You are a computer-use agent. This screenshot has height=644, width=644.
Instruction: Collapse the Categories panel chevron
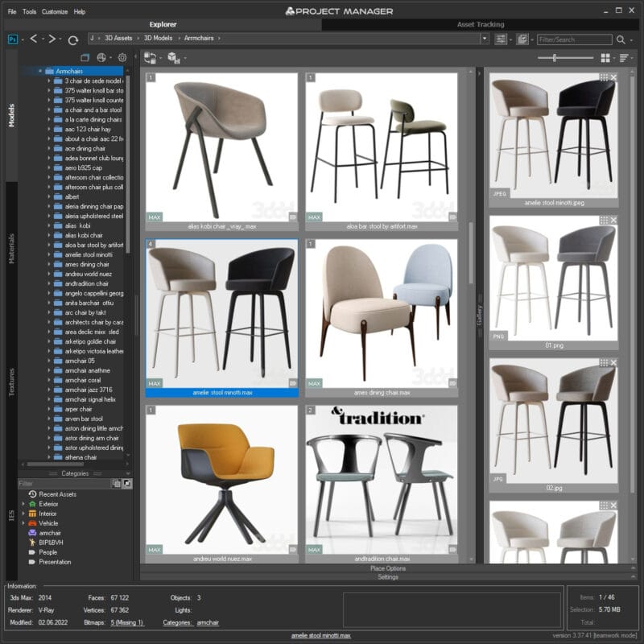point(128,473)
